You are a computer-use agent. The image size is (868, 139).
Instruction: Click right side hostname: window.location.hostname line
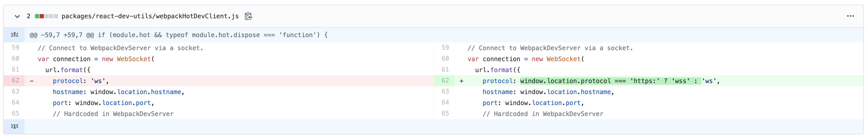point(548,92)
